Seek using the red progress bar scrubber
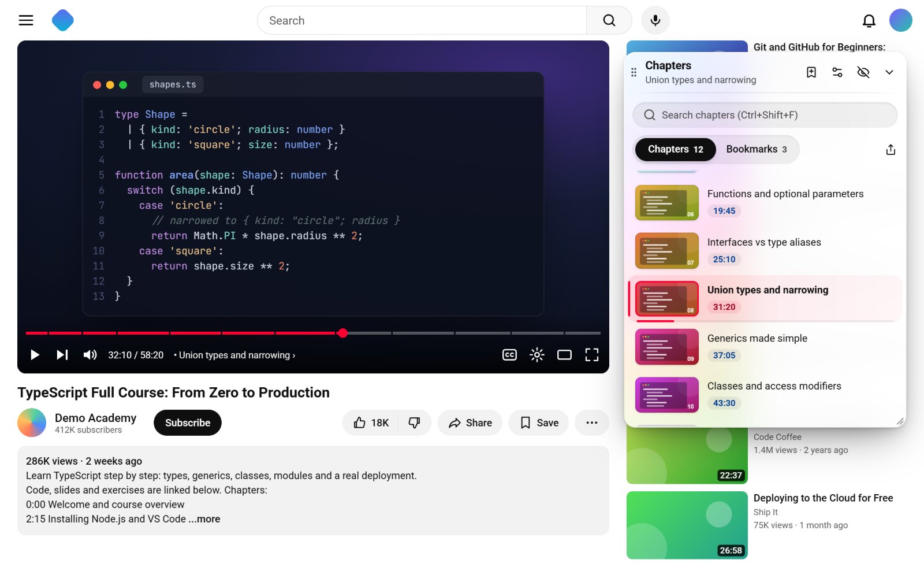Viewport: 924px width, 578px height. point(343,333)
